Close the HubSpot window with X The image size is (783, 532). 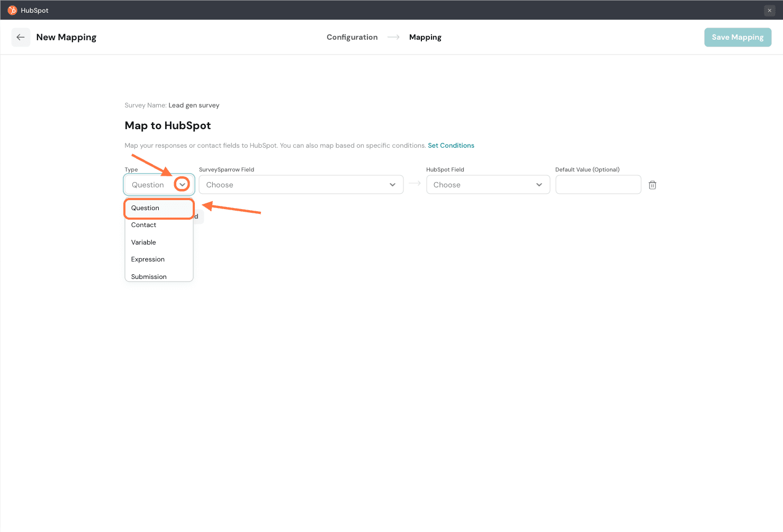click(x=769, y=11)
